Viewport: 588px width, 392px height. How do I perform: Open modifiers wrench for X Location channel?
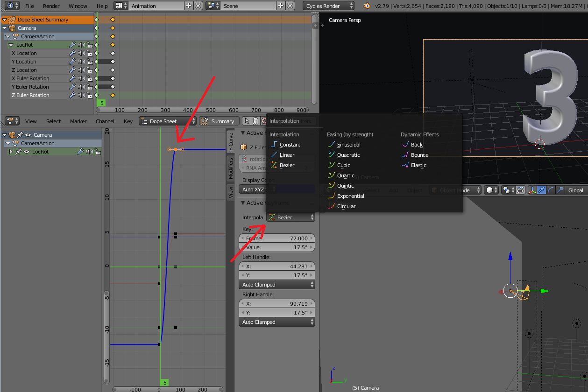pos(72,53)
